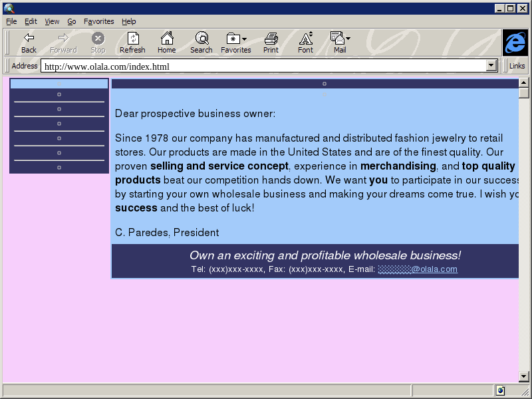This screenshot has height=399, width=532.
Task: Go to the Home page
Action: [x=167, y=39]
